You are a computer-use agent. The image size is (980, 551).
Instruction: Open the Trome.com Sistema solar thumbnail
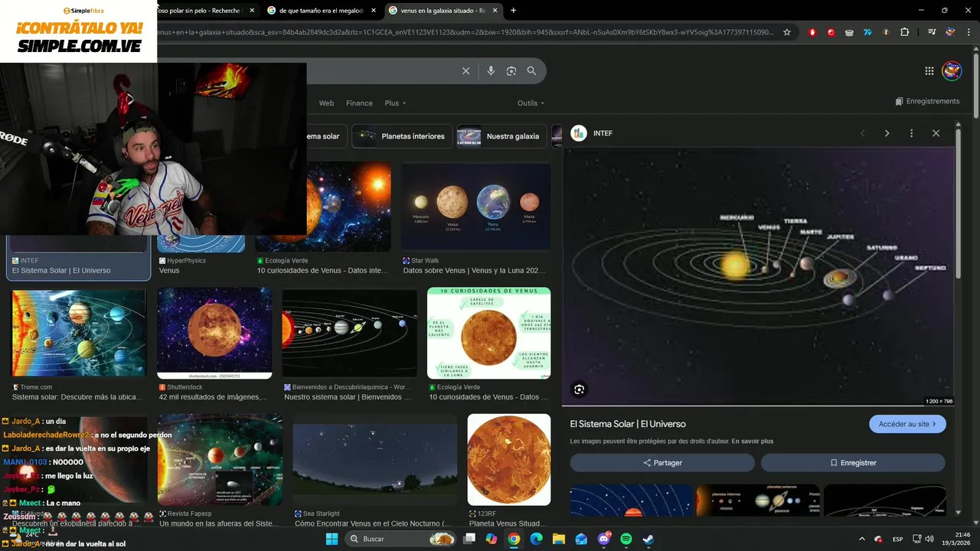pyautogui.click(x=79, y=333)
